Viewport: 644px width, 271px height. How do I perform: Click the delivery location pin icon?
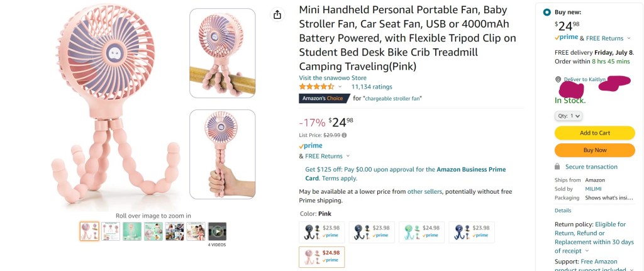coord(558,80)
